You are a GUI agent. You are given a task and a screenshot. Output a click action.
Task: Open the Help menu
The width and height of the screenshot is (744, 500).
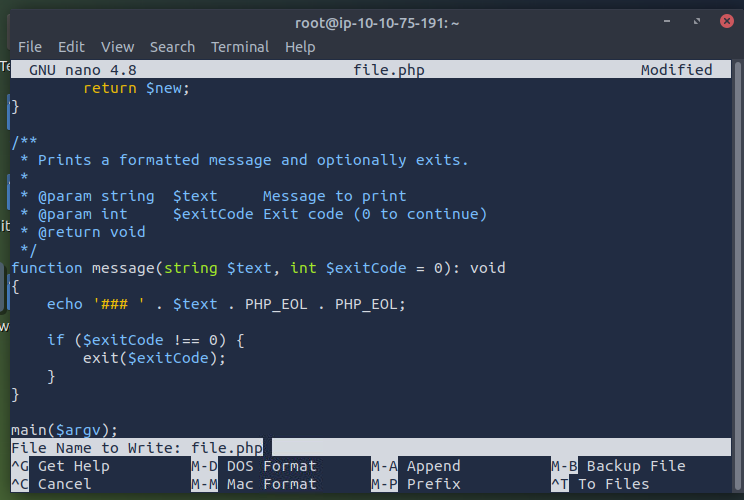click(x=300, y=47)
